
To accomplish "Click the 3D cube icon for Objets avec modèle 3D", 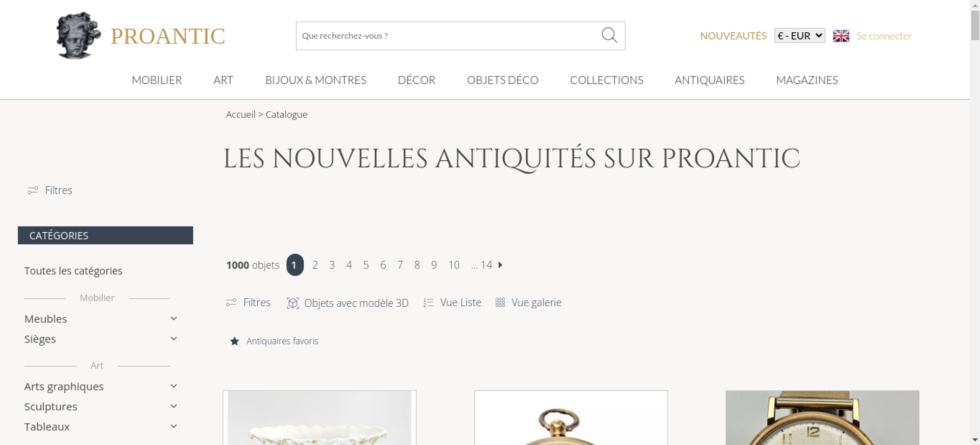I will pos(293,303).
